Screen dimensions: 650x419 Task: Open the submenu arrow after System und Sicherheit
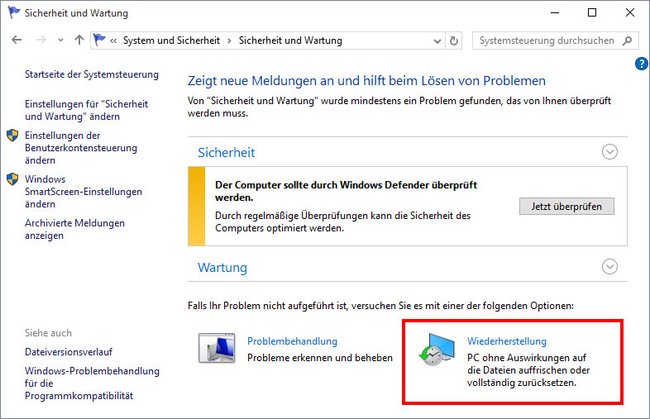point(229,41)
